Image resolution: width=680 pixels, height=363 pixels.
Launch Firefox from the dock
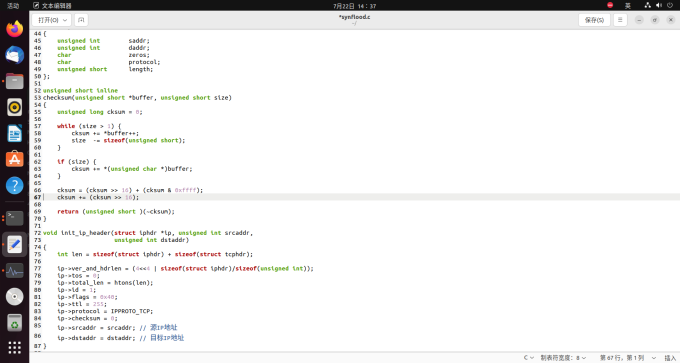click(15, 29)
